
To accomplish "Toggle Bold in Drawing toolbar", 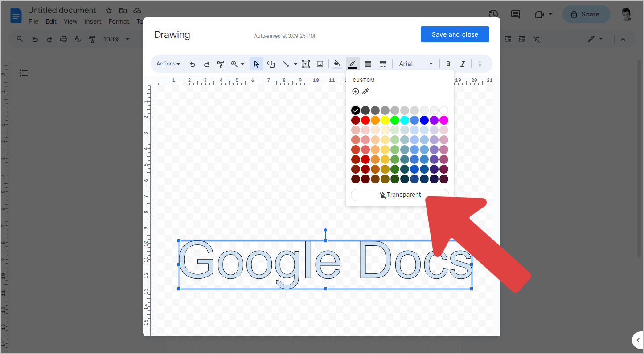I will click(x=448, y=64).
